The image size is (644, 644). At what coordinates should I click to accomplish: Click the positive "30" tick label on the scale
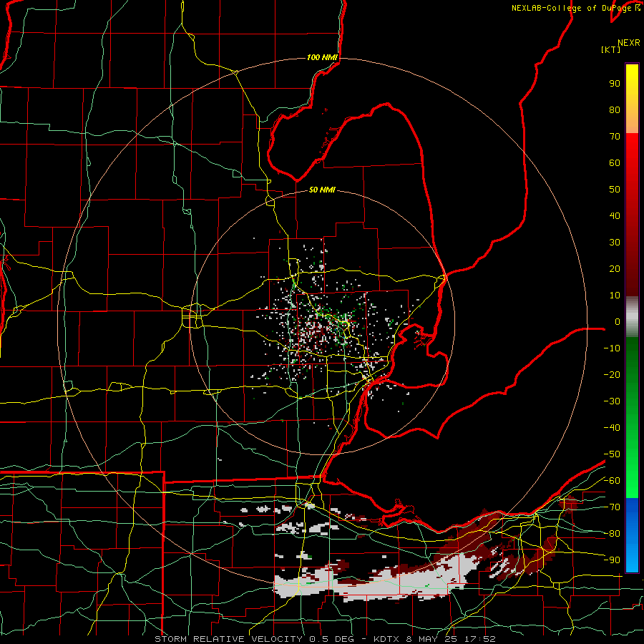click(x=615, y=243)
